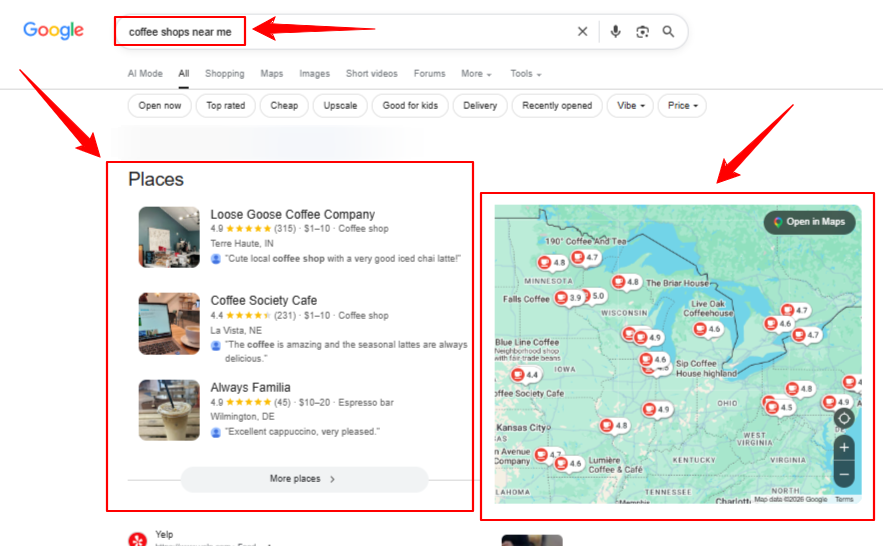Start voice search with microphone icon
This screenshot has width=883, height=546.
[x=616, y=32]
